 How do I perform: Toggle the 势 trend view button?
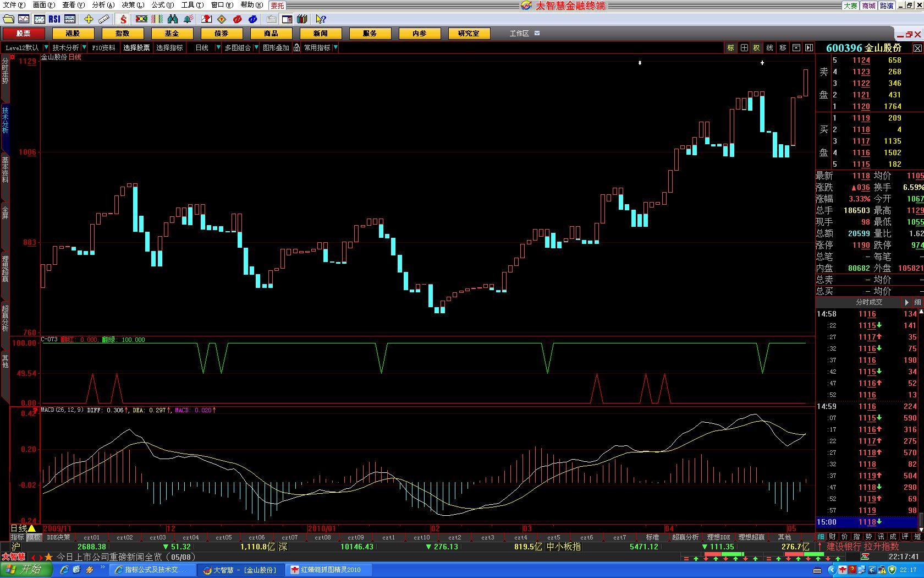point(869,537)
